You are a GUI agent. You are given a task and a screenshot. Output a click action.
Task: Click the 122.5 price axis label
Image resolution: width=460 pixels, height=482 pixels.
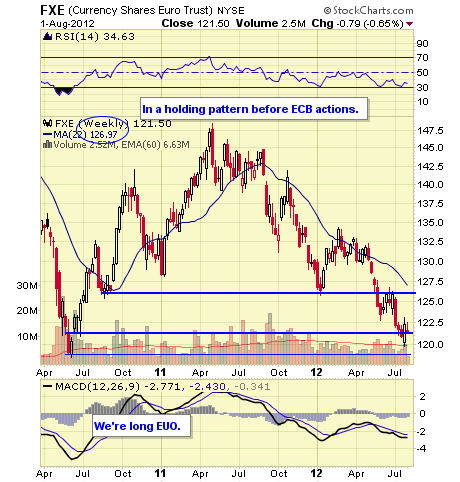coord(430,322)
